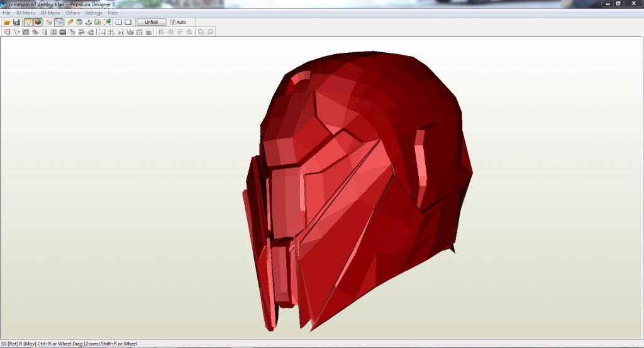Image resolution: width=644 pixels, height=348 pixels.
Task: Click the anchor icon in the toolbar
Action: tap(88, 22)
